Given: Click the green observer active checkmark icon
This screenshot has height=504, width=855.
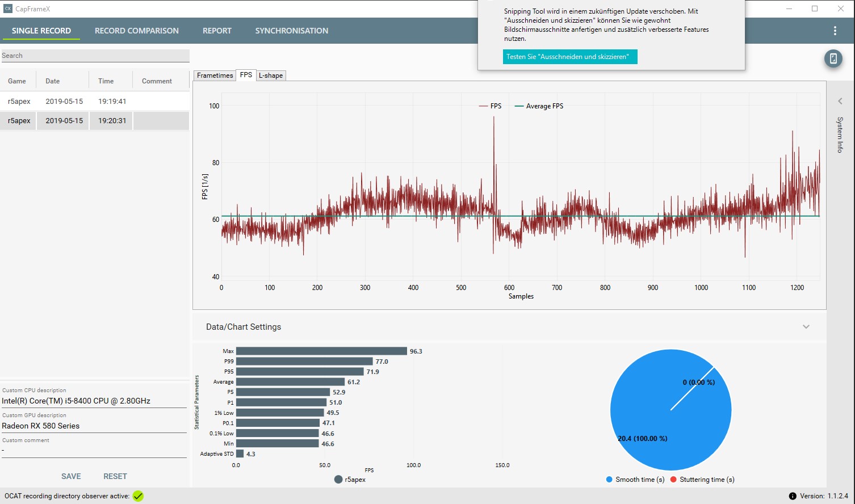Looking at the screenshot, I should pos(138,496).
